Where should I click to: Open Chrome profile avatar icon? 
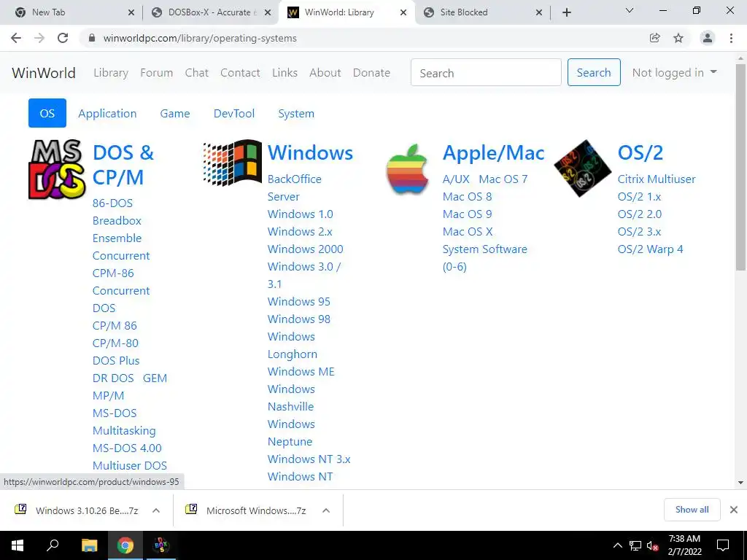708,38
